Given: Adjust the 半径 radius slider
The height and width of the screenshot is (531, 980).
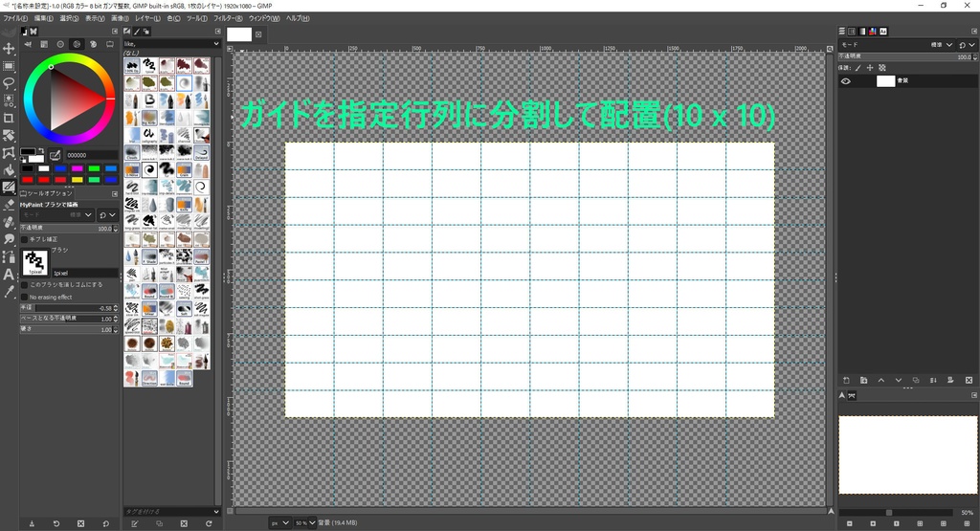Looking at the screenshot, I should pyautogui.click(x=69, y=308).
